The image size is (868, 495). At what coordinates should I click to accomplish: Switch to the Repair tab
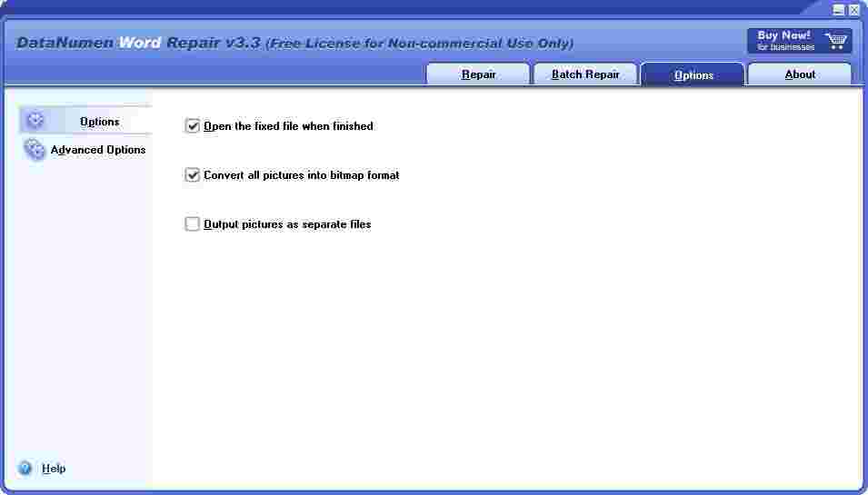(478, 74)
